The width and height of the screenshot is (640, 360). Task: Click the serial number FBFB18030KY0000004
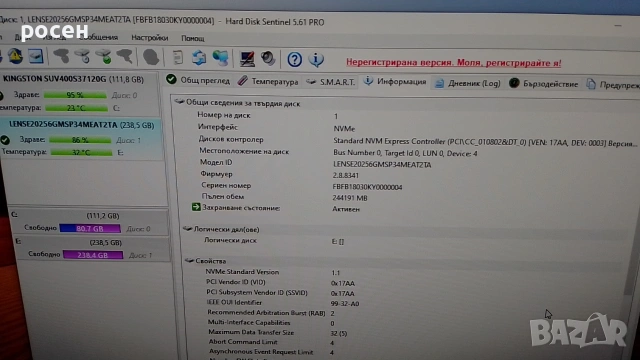[x=367, y=187]
